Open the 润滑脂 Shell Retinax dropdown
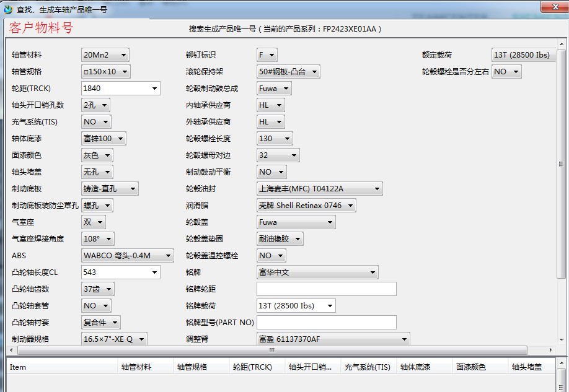 (x=306, y=206)
